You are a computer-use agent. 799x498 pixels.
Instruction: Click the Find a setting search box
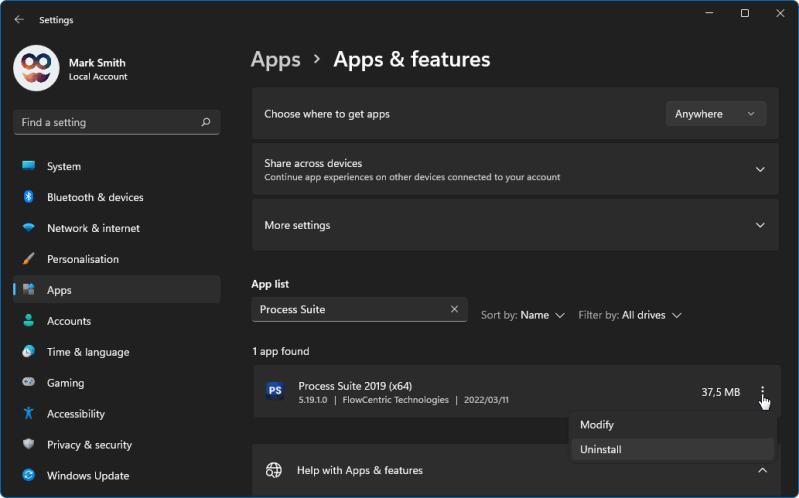(108, 122)
